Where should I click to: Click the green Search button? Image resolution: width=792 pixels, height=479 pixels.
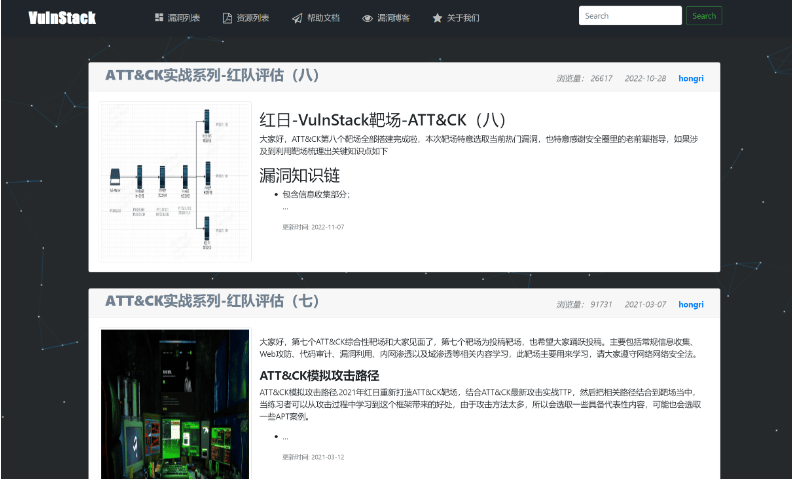pyautogui.click(x=704, y=16)
